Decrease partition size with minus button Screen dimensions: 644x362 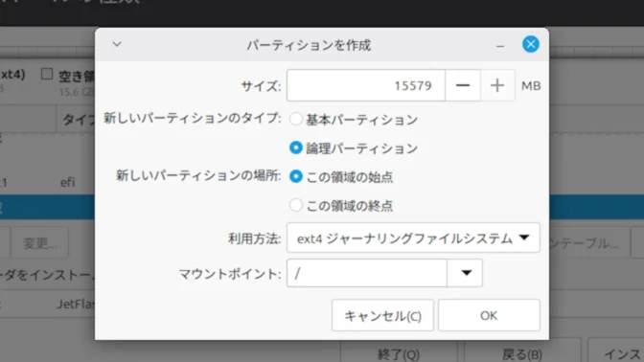[x=463, y=85]
